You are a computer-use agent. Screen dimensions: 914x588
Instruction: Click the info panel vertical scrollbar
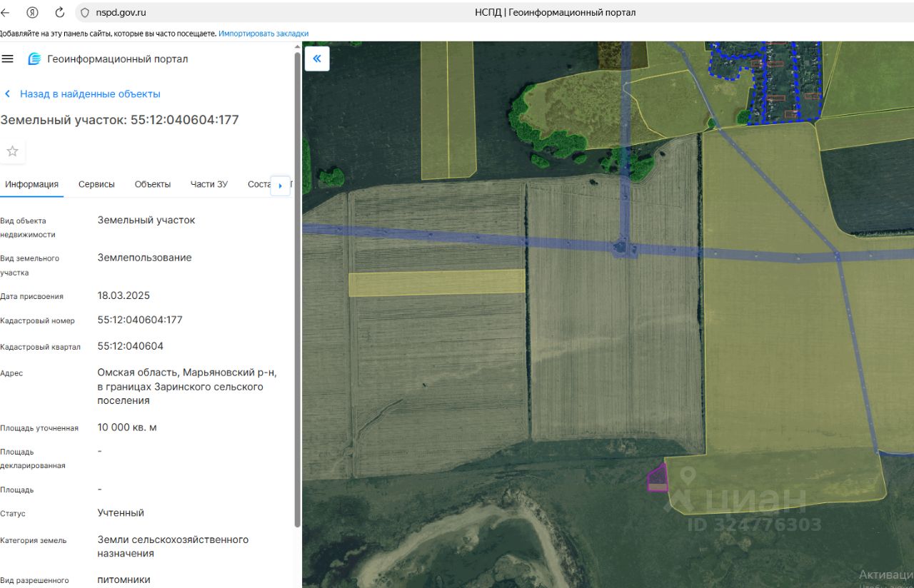tap(297, 285)
